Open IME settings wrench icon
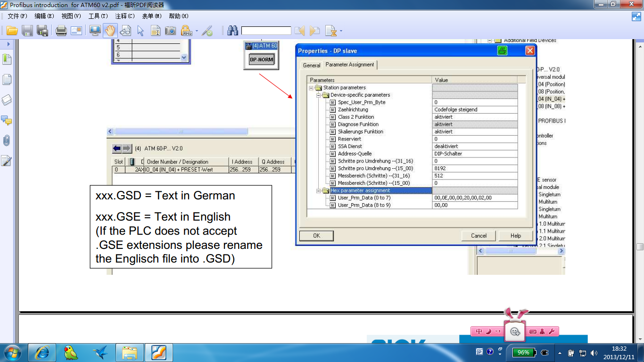This screenshot has width=644, height=362. pyautogui.click(x=552, y=331)
